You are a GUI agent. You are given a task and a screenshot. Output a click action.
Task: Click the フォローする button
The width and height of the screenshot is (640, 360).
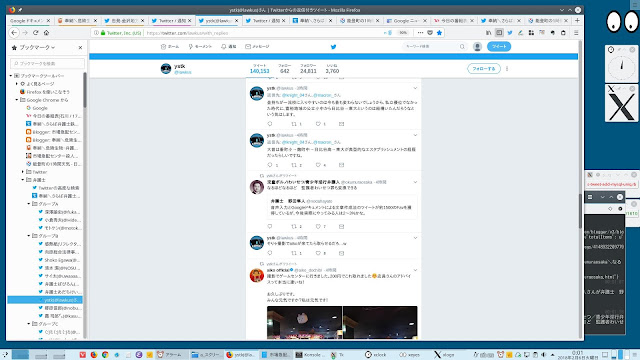tap(484, 69)
